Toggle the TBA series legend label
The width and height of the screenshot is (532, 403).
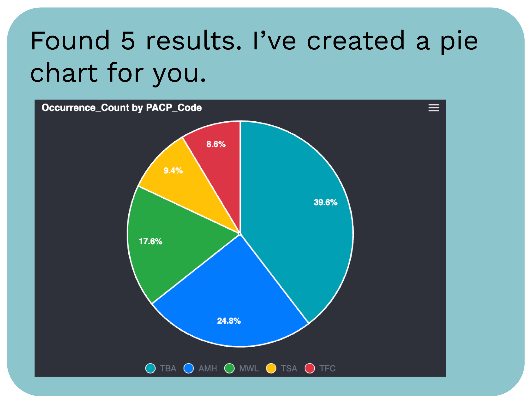[x=168, y=368]
